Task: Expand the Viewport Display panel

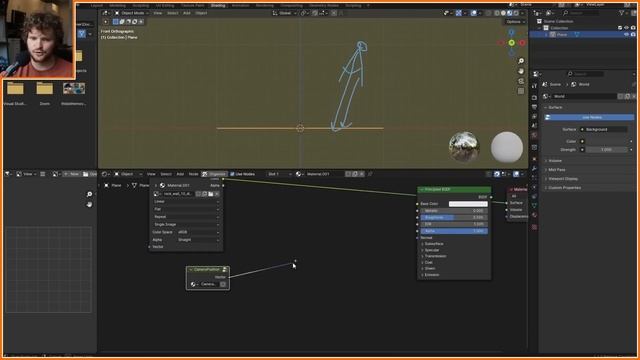Action: 562,179
